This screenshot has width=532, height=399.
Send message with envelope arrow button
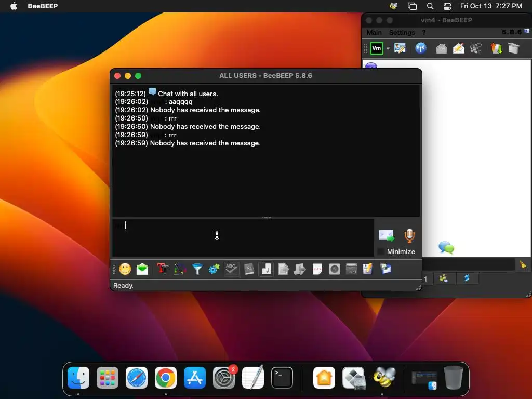(387, 235)
